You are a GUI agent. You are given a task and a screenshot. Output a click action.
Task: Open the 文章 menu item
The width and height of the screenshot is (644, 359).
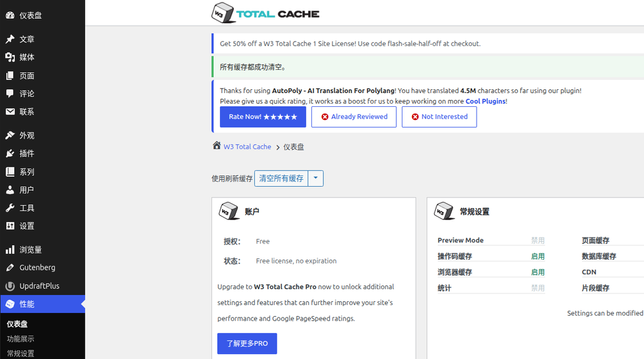43,39
